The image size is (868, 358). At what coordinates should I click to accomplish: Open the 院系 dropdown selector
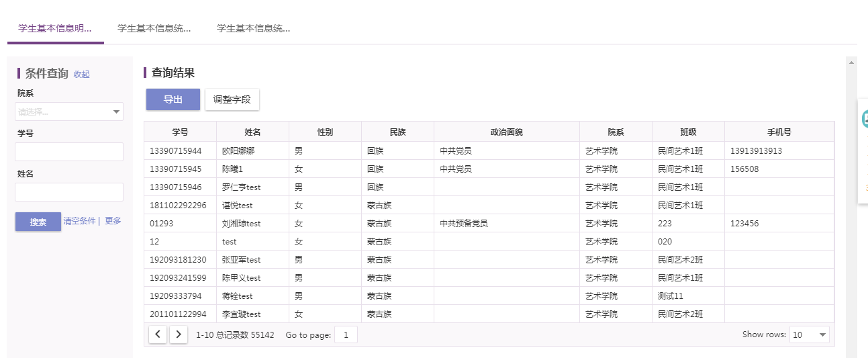(x=69, y=111)
